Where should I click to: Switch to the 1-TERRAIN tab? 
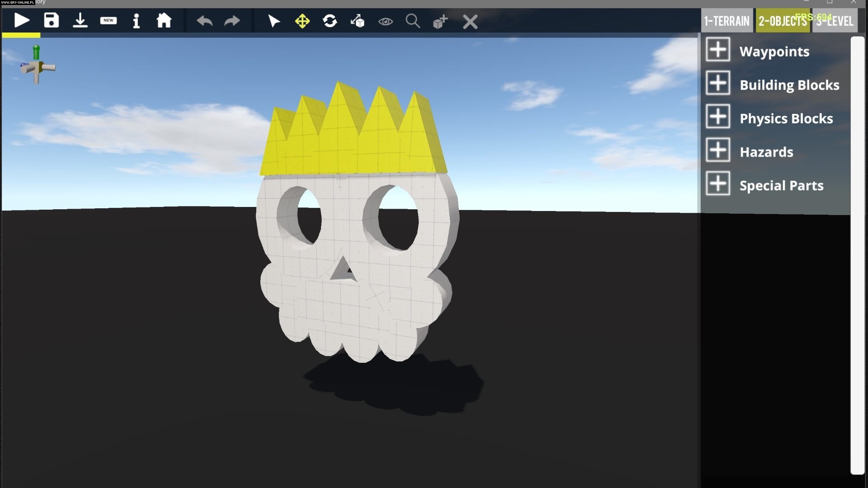(726, 21)
